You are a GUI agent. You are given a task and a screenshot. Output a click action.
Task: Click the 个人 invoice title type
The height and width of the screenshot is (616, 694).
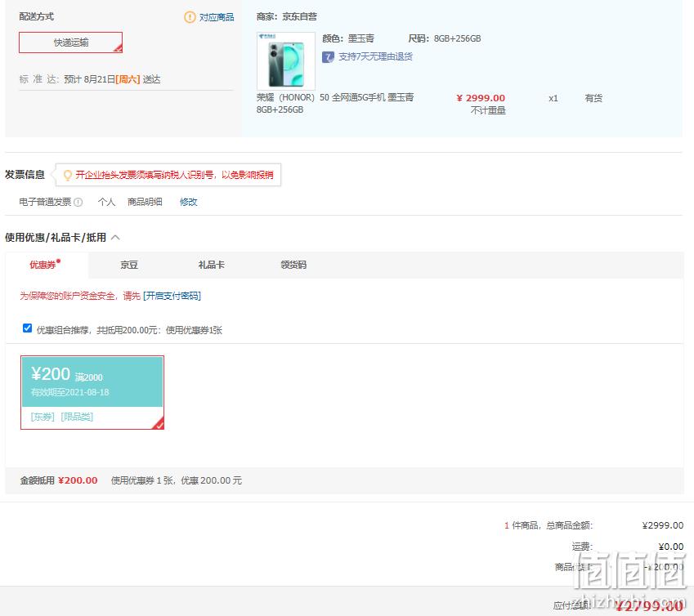pyautogui.click(x=106, y=202)
